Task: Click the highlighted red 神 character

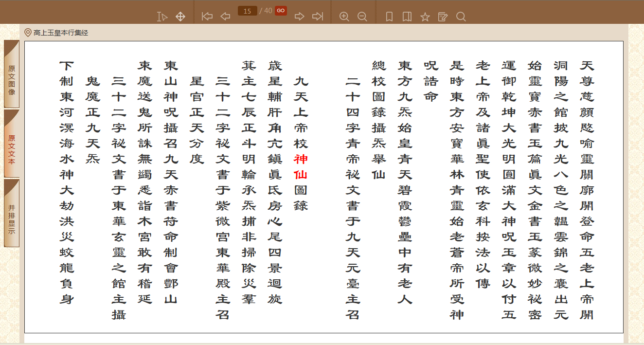Action: click(x=301, y=159)
